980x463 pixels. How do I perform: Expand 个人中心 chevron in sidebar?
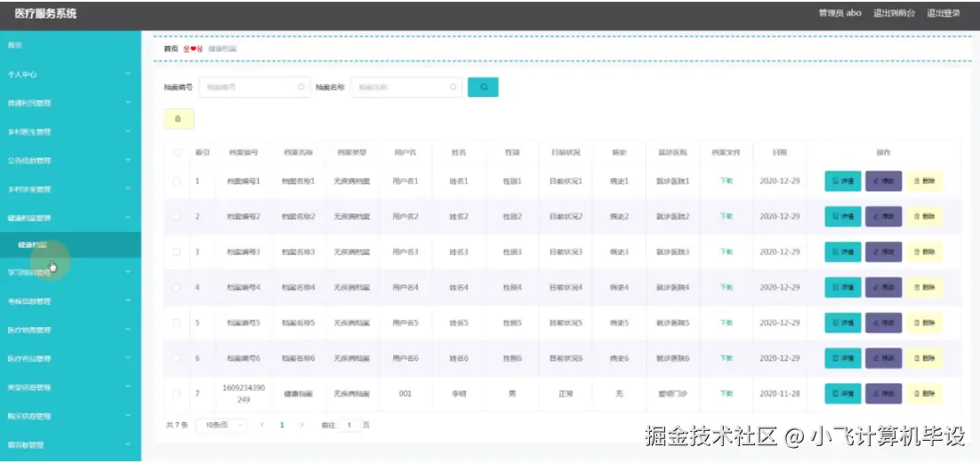(x=128, y=74)
